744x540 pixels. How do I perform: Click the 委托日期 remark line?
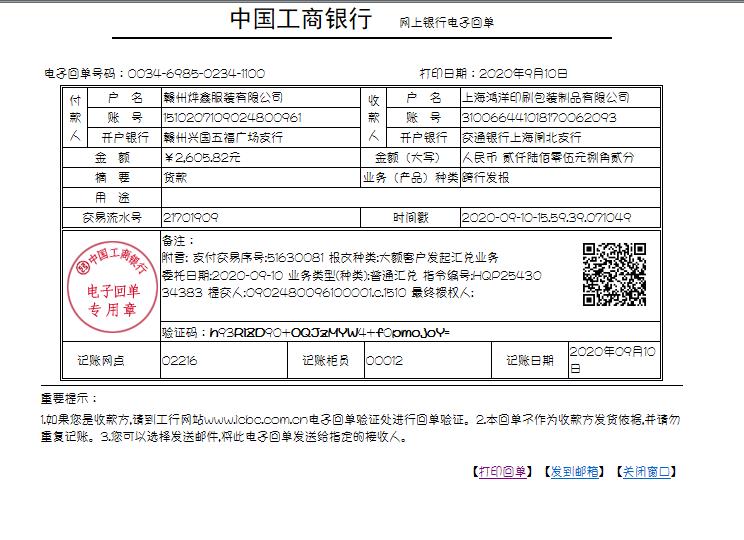(352, 276)
